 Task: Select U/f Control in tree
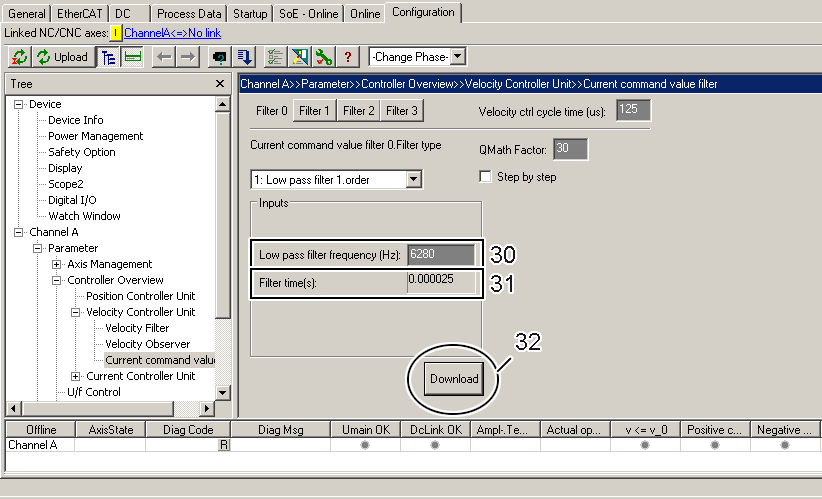pos(94,392)
